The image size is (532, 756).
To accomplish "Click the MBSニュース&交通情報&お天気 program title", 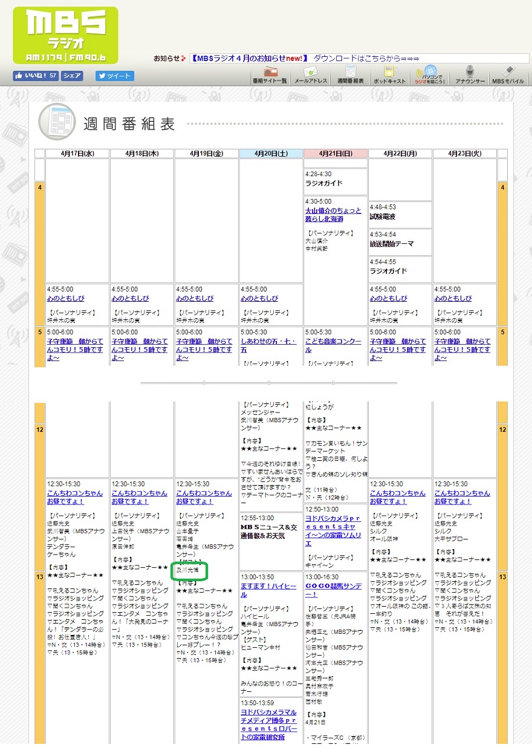I will coord(269,531).
